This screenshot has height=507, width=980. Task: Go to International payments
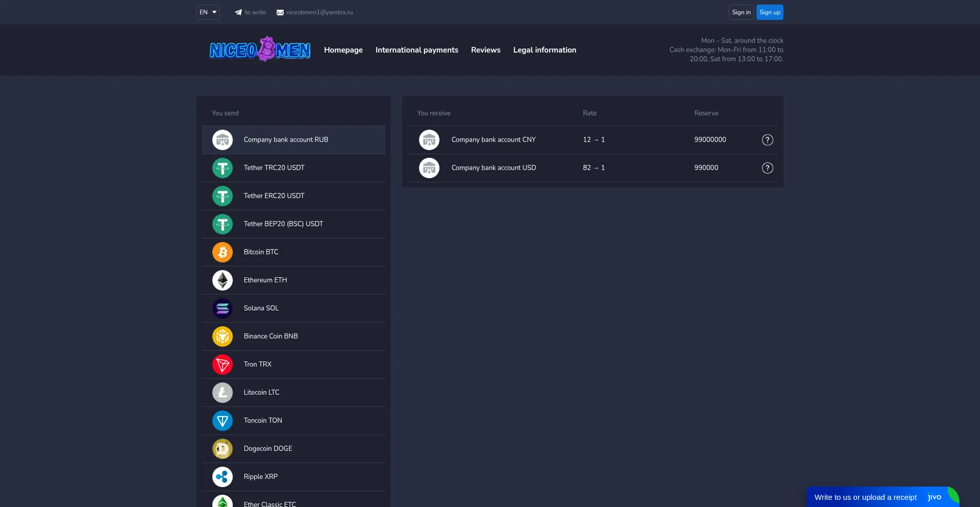(417, 50)
